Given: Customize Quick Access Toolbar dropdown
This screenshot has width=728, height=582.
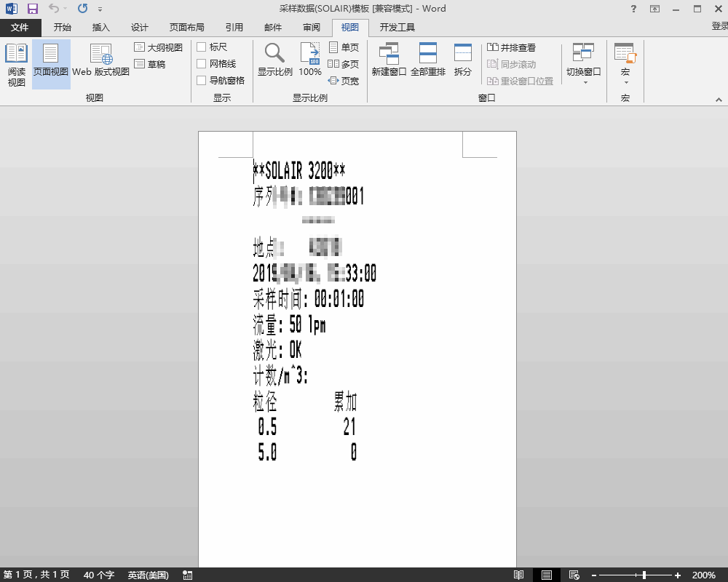Looking at the screenshot, I should [100, 9].
